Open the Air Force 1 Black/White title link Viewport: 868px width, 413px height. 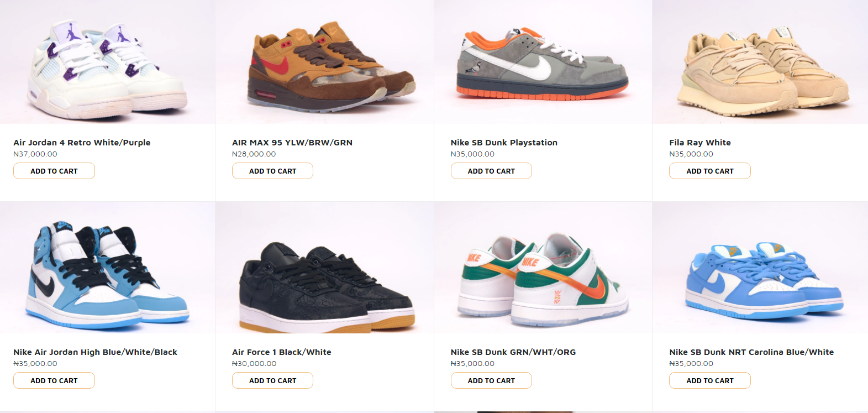tap(282, 352)
